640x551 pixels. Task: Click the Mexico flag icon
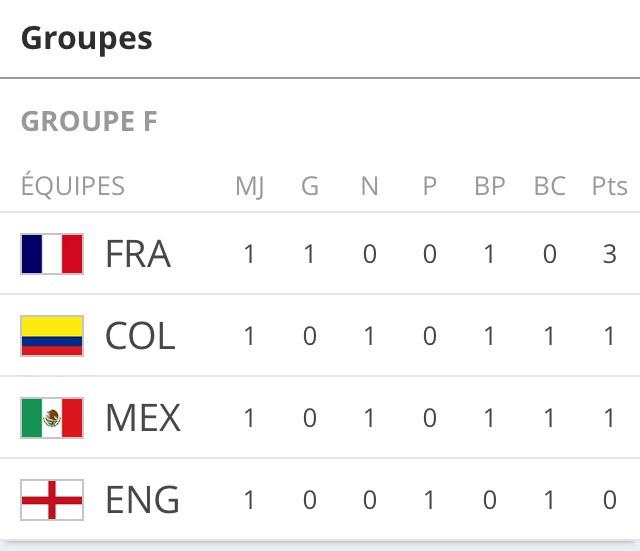click(x=52, y=418)
